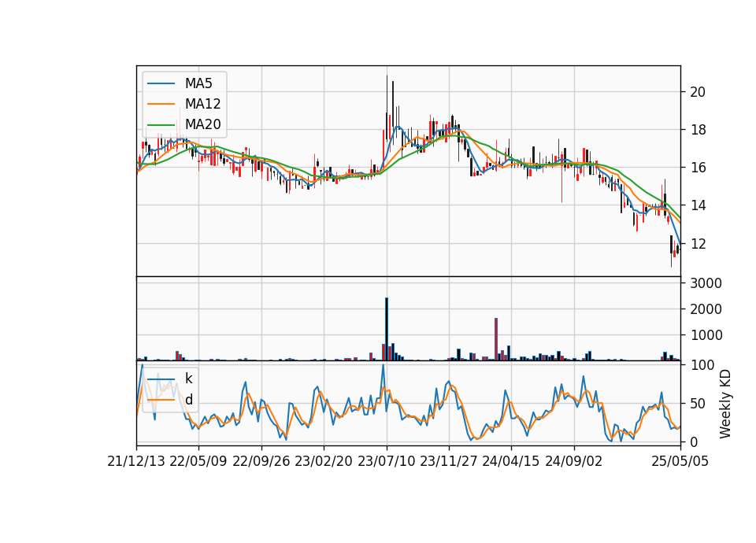This screenshot has width=756, height=543.
Task: Click the blue MA5 legend line sample
Action: pos(161,83)
